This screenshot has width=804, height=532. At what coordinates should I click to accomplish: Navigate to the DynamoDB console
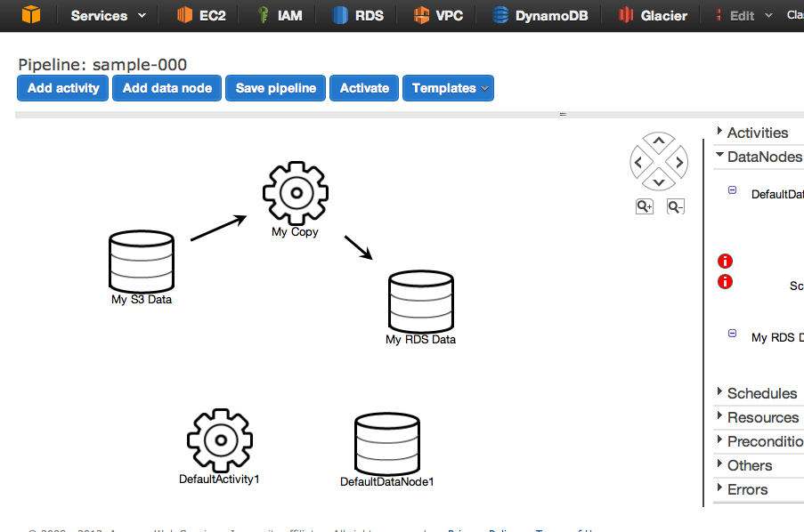click(x=540, y=15)
